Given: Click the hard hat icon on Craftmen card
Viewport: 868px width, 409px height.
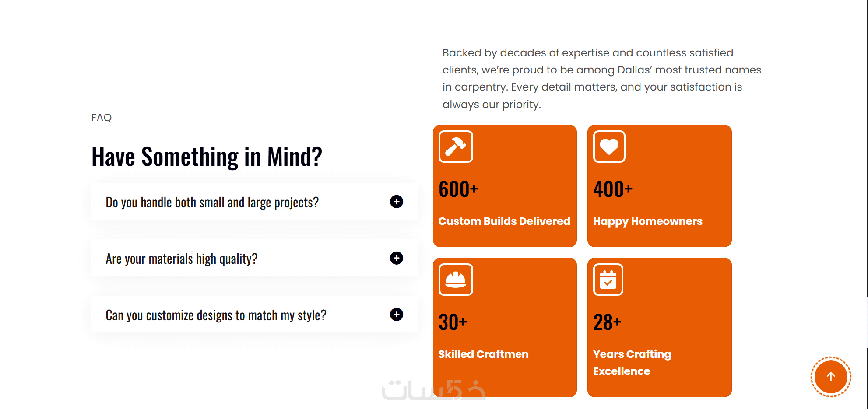Looking at the screenshot, I should (456, 280).
